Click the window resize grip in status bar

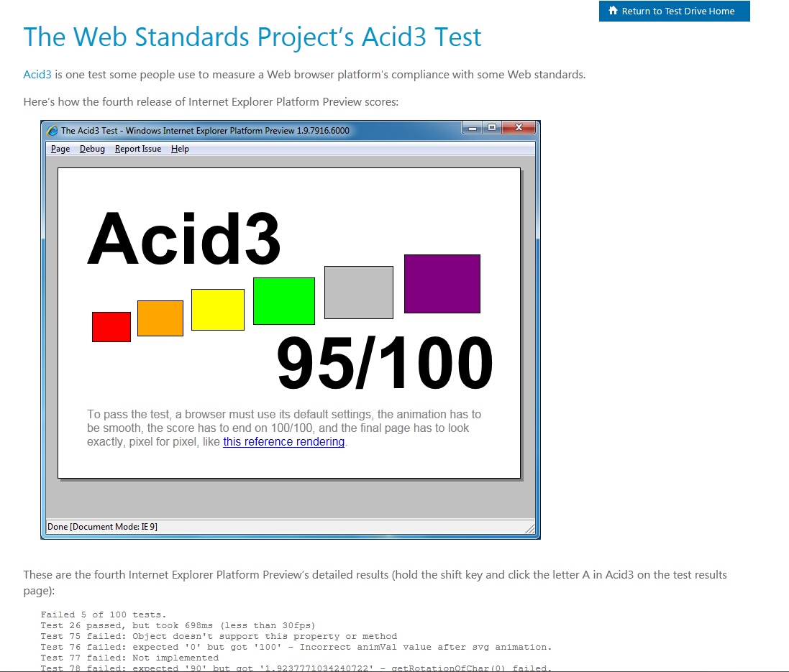tap(530, 528)
